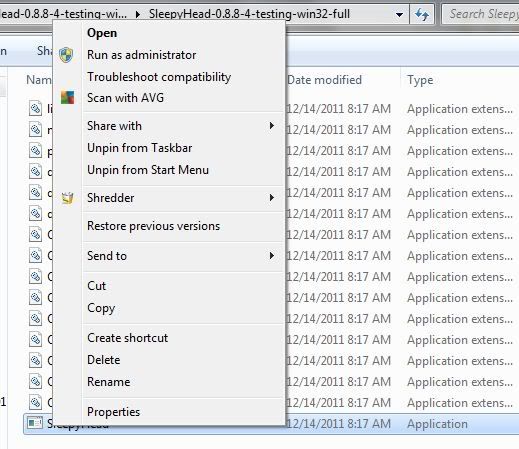Select the last DLL file icon above SleepyHead

click(35, 402)
